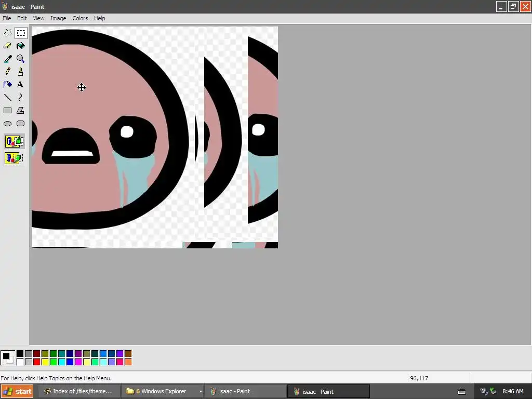Click the keyboard icon in the system tray
The height and width of the screenshot is (399, 532).
click(462, 392)
